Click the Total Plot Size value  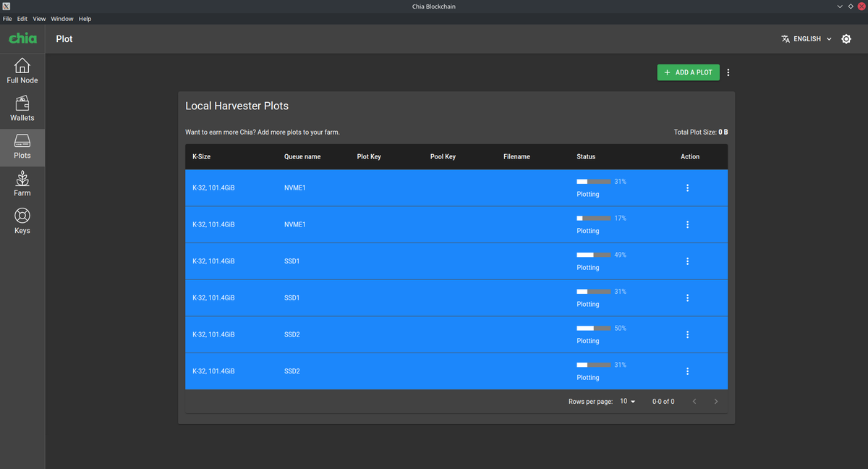coord(723,132)
